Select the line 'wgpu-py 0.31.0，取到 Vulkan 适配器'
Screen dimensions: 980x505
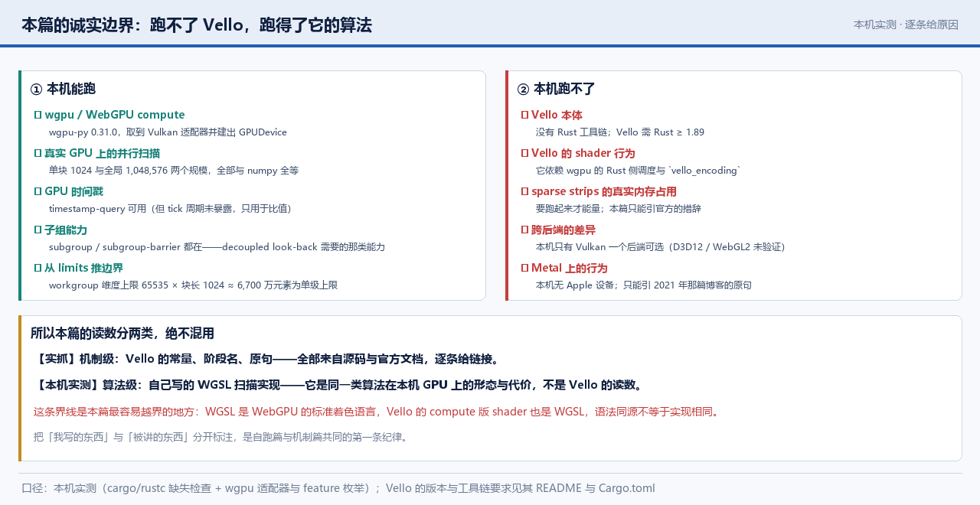coord(168,132)
